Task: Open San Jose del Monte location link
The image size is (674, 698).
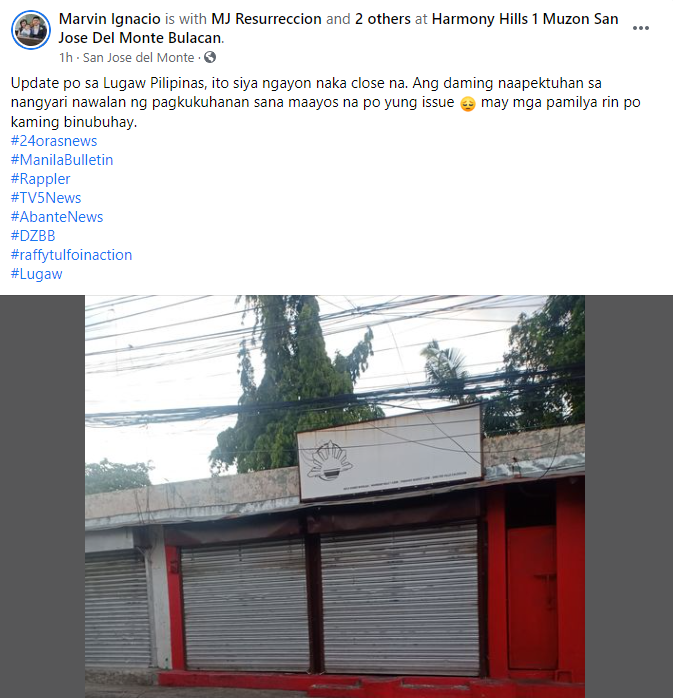Action: [138, 57]
